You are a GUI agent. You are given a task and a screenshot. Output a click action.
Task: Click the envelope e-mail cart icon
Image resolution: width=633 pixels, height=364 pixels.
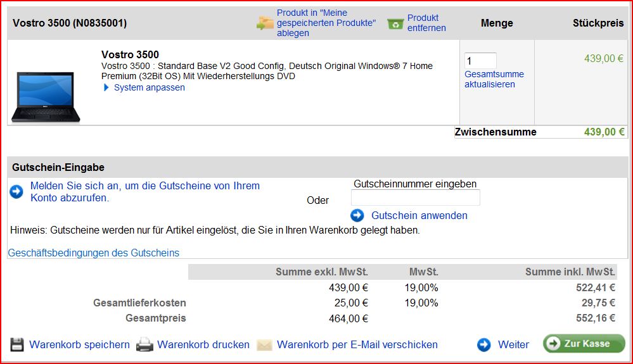coord(264,345)
